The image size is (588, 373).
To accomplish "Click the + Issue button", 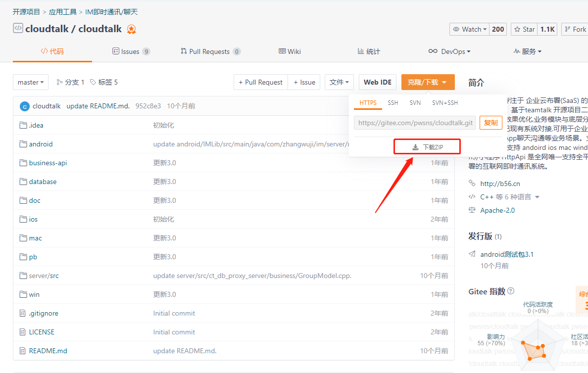I will pos(304,82).
